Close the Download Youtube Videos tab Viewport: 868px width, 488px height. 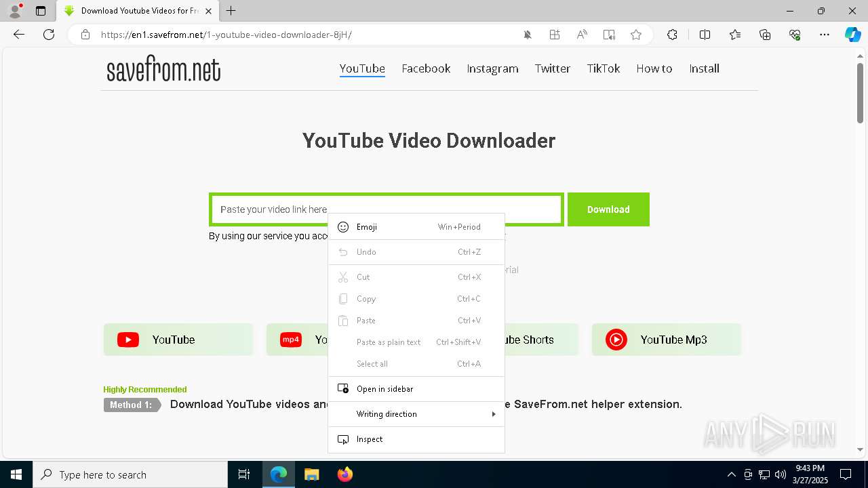coord(208,11)
